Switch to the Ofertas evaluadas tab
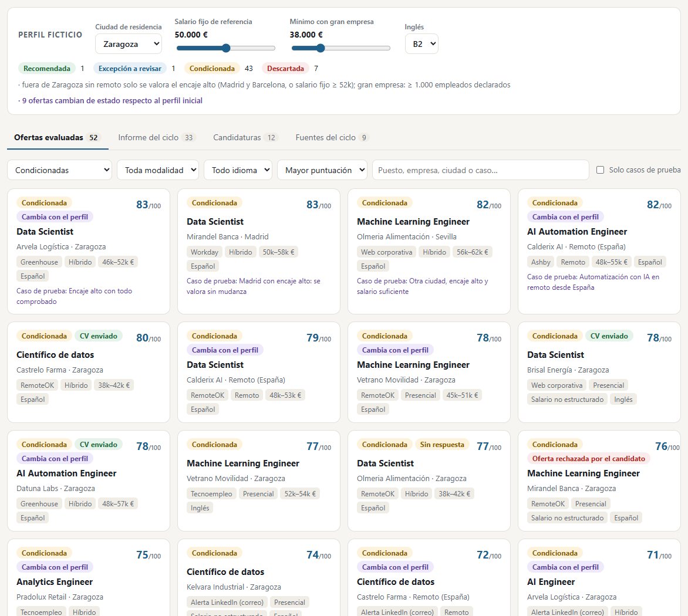This screenshot has height=616, width=688. pyautogui.click(x=58, y=138)
